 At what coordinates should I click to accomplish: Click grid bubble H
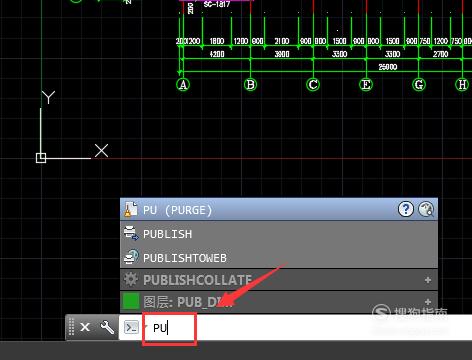(462, 85)
